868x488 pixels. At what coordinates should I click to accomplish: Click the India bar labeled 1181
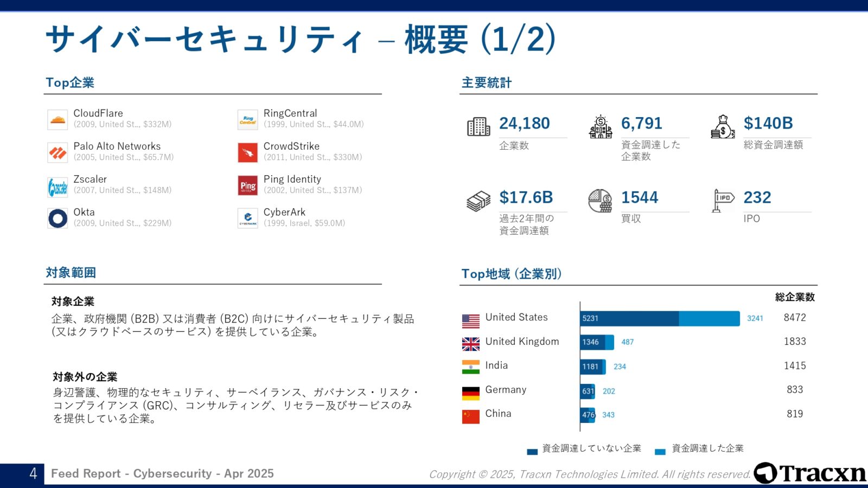pos(591,367)
